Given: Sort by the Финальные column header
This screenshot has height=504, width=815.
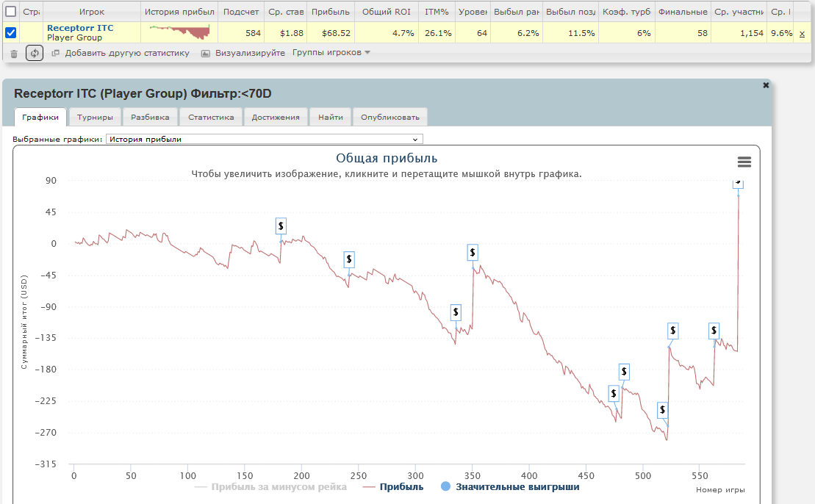Looking at the screenshot, I should [683, 12].
